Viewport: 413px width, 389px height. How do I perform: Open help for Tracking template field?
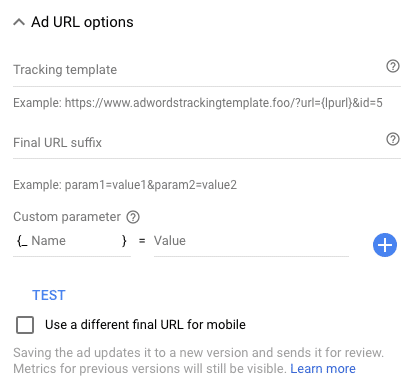pyautogui.click(x=393, y=66)
